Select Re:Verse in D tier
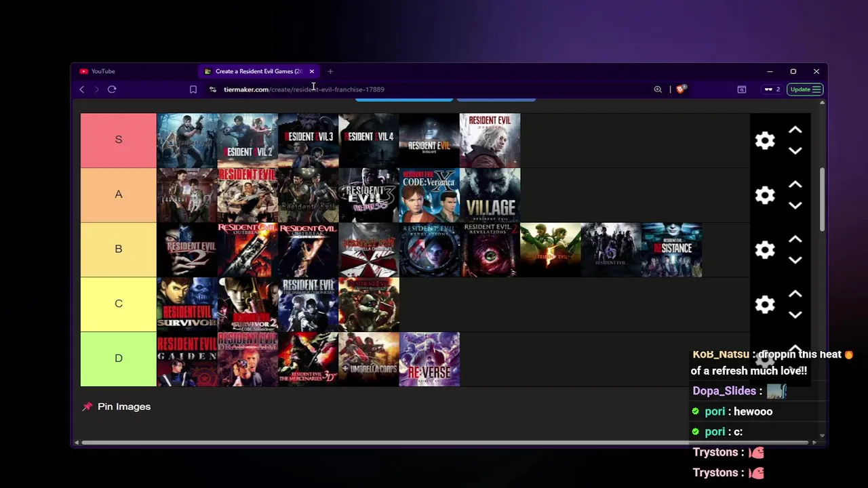Image resolution: width=868 pixels, height=488 pixels. point(429,359)
